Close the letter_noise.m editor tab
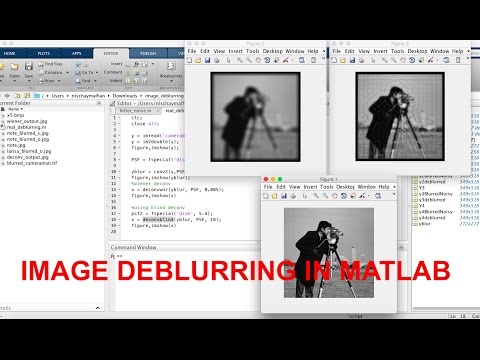 [x=158, y=110]
